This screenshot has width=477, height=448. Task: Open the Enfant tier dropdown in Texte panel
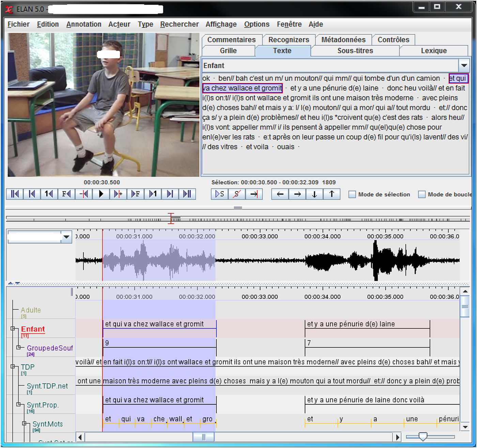click(x=464, y=65)
